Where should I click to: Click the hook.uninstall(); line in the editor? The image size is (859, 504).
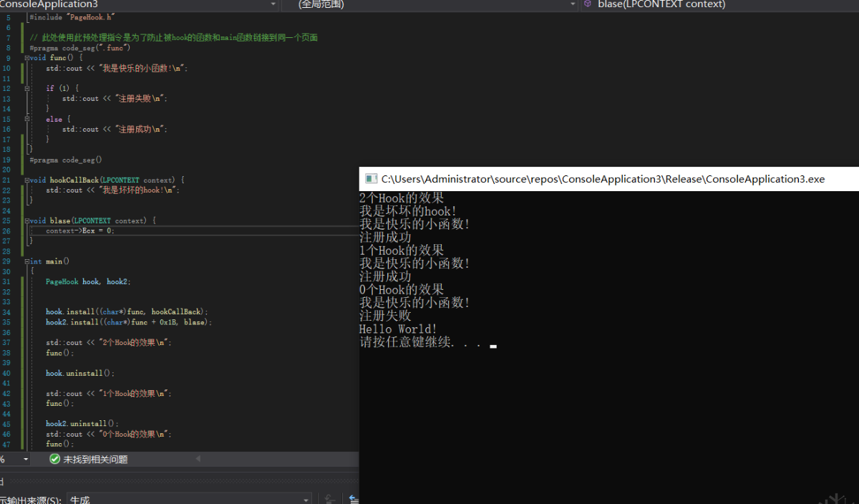[80, 373]
